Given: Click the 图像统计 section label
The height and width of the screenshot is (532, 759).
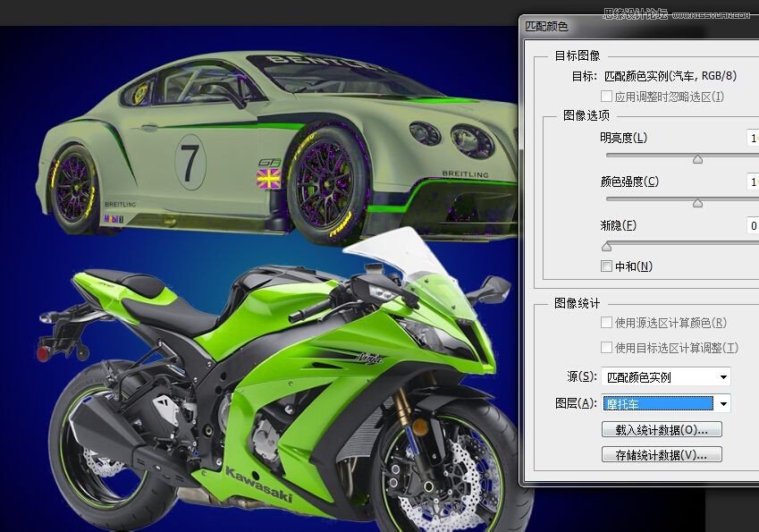Looking at the screenshot, I should [x=577, y=303].
